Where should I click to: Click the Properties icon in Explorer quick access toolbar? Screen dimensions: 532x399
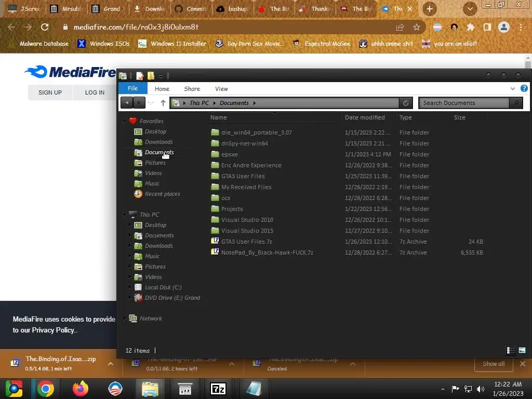coord(140,76)
